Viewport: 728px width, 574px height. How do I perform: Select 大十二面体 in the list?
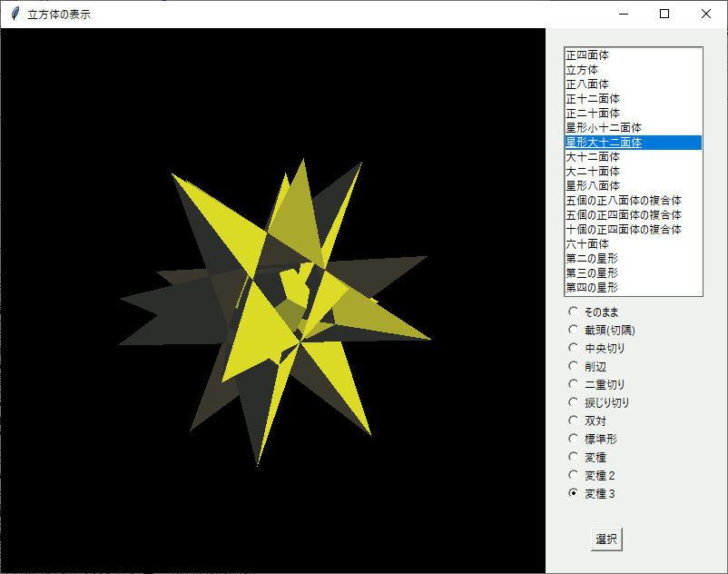[633, 157]
